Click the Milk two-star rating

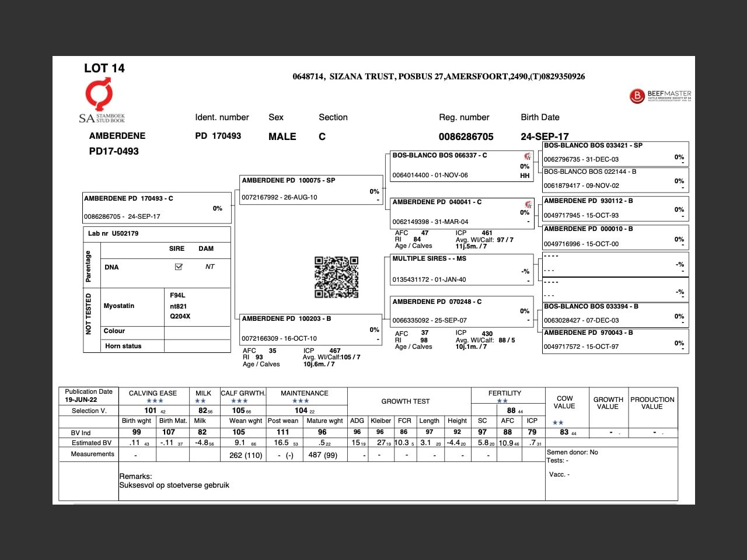click(200, 401)
